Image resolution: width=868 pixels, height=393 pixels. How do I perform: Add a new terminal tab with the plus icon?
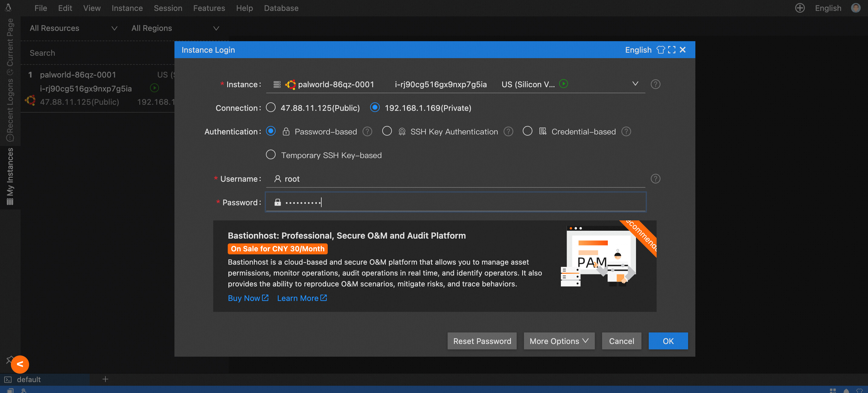tap(105, 379)
